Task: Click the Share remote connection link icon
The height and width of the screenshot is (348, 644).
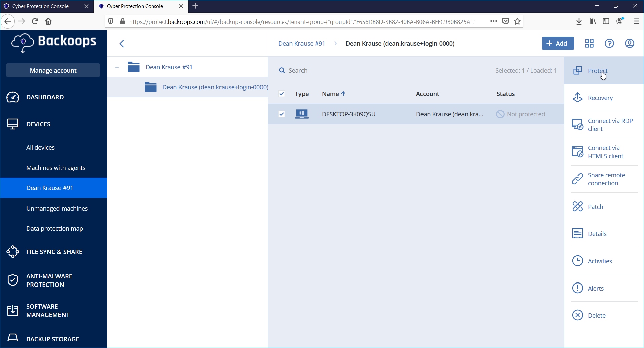Action: point(578,179)
